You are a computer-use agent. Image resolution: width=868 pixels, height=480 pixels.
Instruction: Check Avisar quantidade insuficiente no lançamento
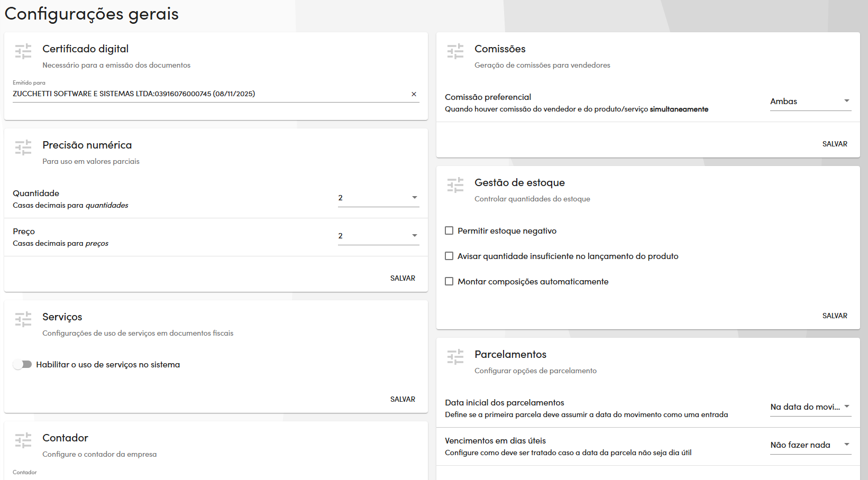pyautogui.click(x=449, y=256)
